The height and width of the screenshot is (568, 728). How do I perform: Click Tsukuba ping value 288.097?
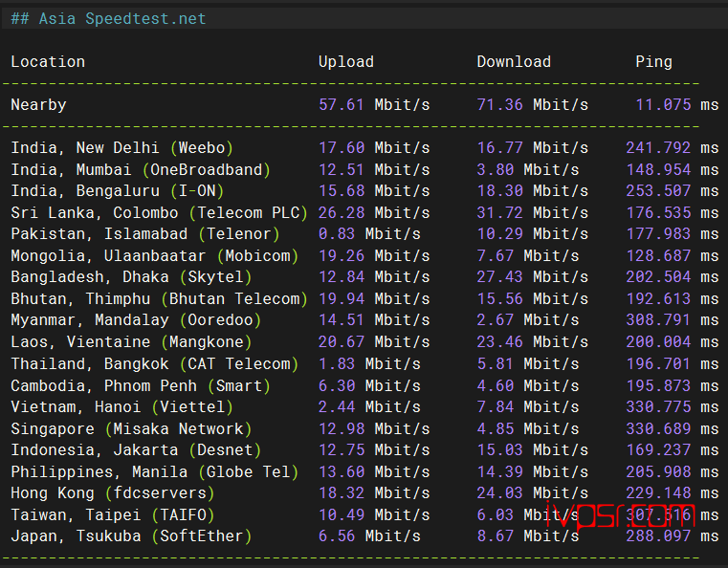(x=658, y=536)
